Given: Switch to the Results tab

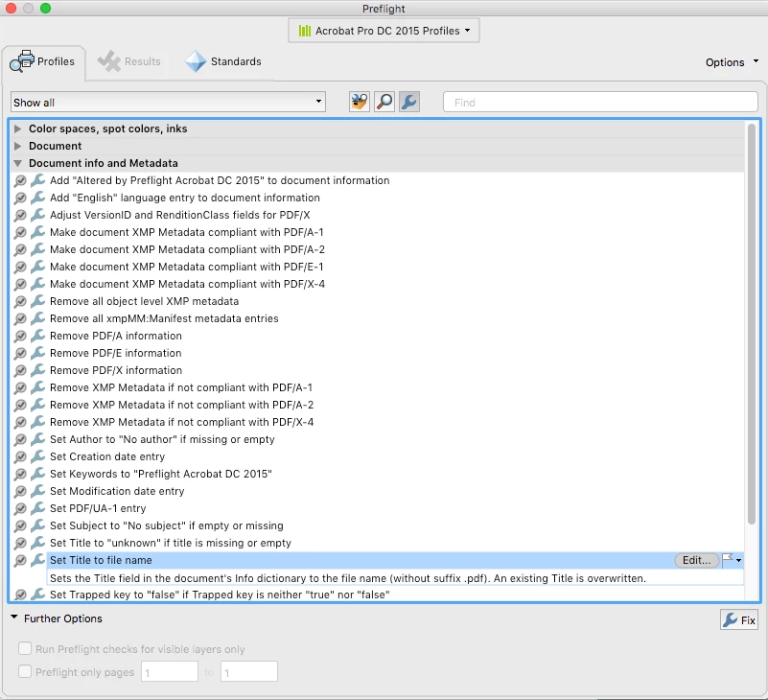Looking at the screenshot, I should (129, 61).
